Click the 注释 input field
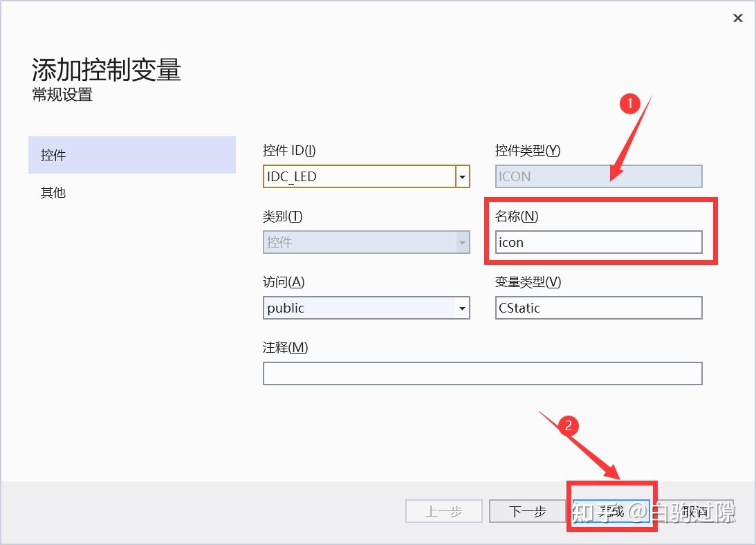Image resolution: width=756 pixels, height=545 pixels. (482, 373)
